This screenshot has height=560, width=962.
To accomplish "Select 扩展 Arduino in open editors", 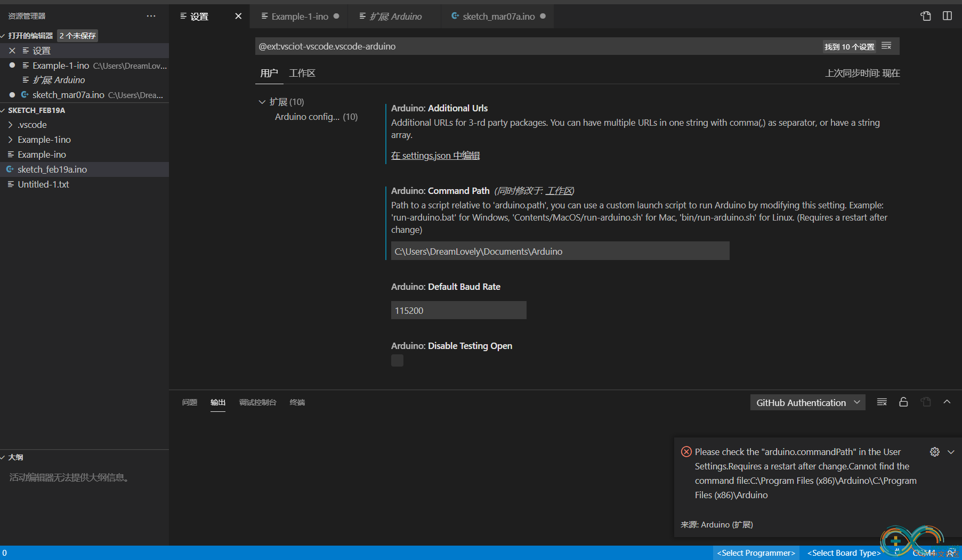I will 84,80.
